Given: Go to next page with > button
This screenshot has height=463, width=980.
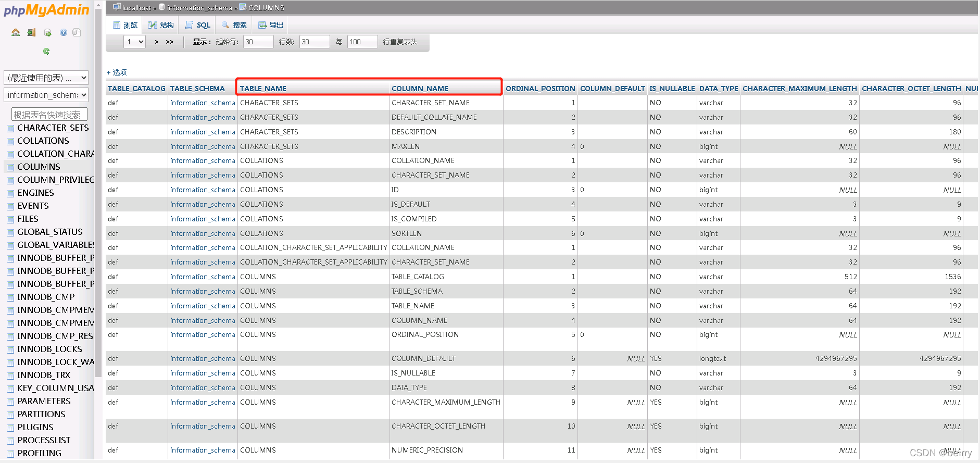Looking at the screenshot, I should click(156, 42).
